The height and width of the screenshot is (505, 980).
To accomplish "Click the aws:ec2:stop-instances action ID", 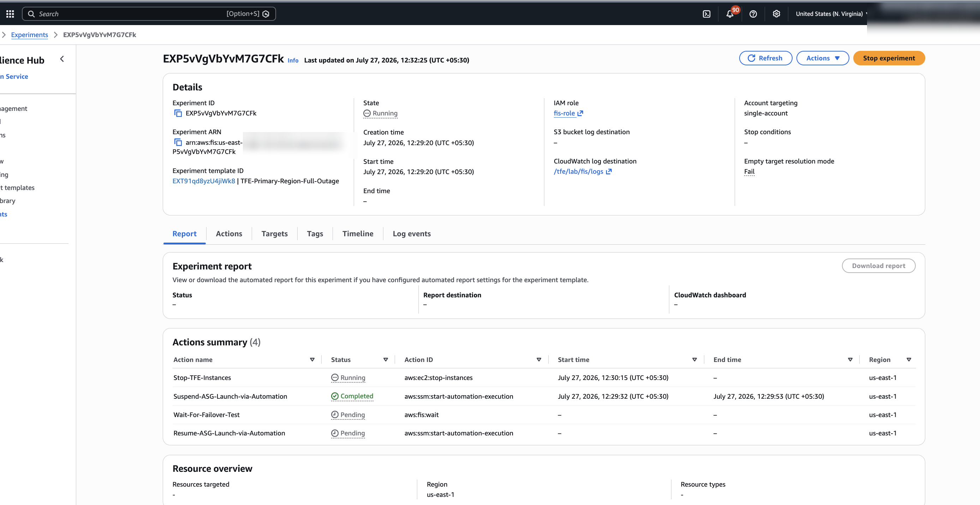I will (438, 378).
